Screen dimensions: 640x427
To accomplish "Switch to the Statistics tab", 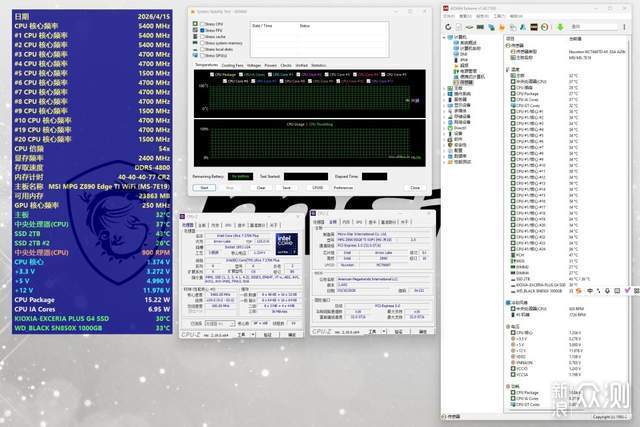I will (x=319, y=65).
